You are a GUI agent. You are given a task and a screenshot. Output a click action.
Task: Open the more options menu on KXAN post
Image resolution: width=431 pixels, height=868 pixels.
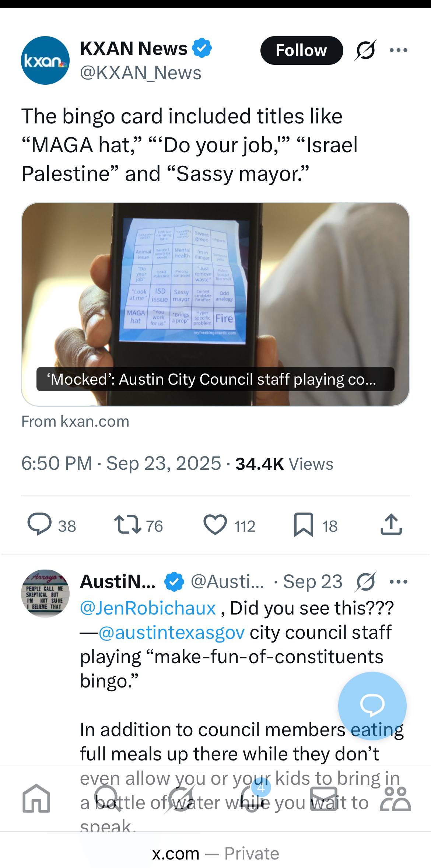click(x=399, y=50)
